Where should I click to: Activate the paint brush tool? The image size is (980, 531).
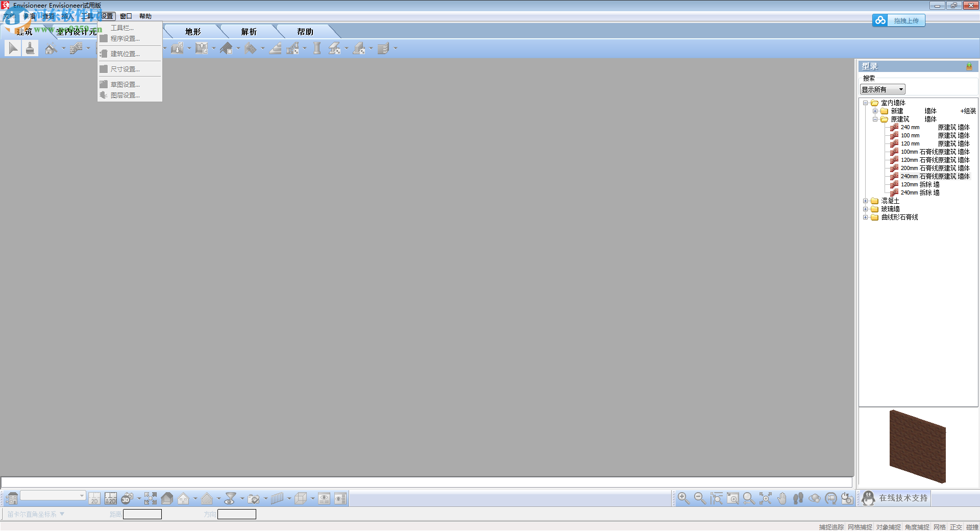(30, 49)
